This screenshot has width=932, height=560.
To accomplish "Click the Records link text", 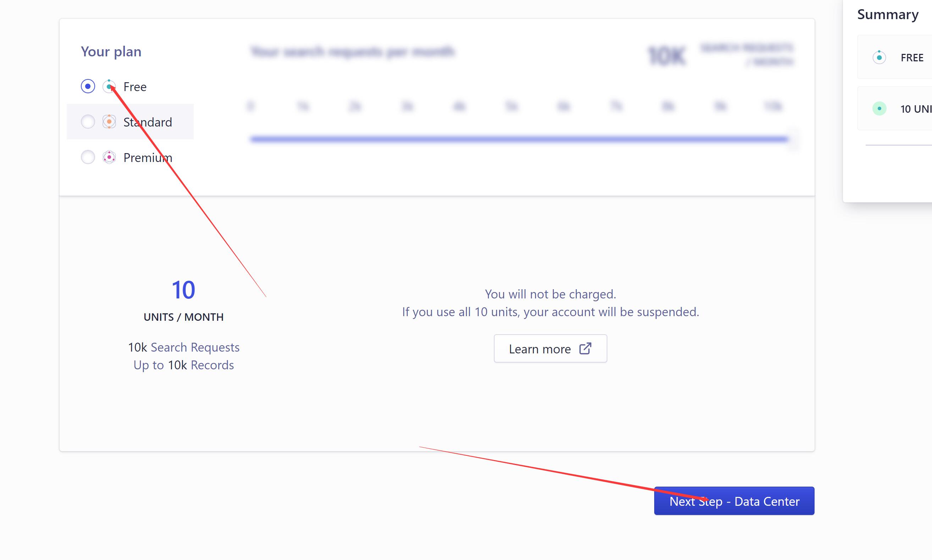I will coord(212,365).
